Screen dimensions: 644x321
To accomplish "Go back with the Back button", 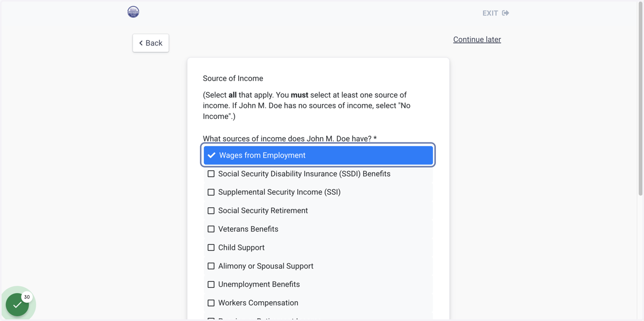I will [x=151, y=43].
